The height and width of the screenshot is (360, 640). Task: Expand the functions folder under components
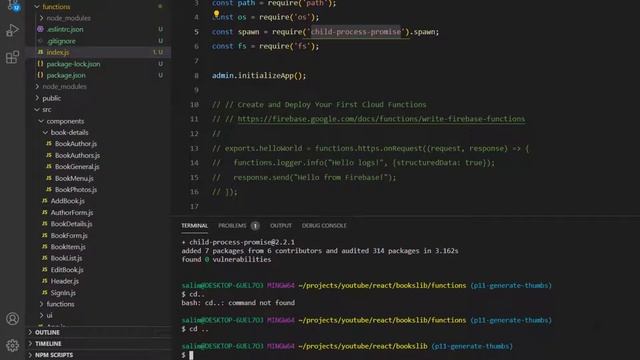point(41,304)
